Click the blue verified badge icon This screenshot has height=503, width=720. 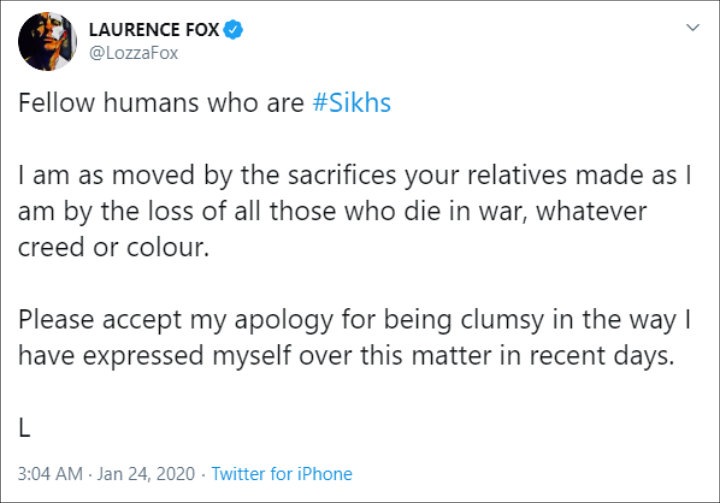pyautogui.click(x=233, y=30)
